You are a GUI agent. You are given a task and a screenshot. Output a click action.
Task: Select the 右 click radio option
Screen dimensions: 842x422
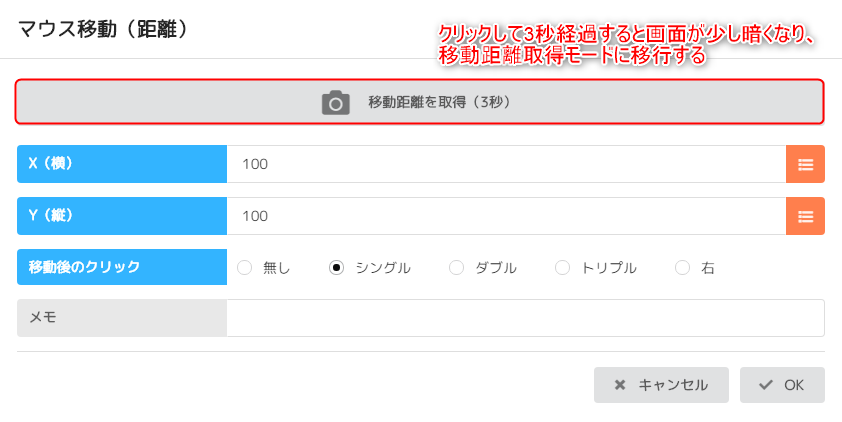click(683, 267)
